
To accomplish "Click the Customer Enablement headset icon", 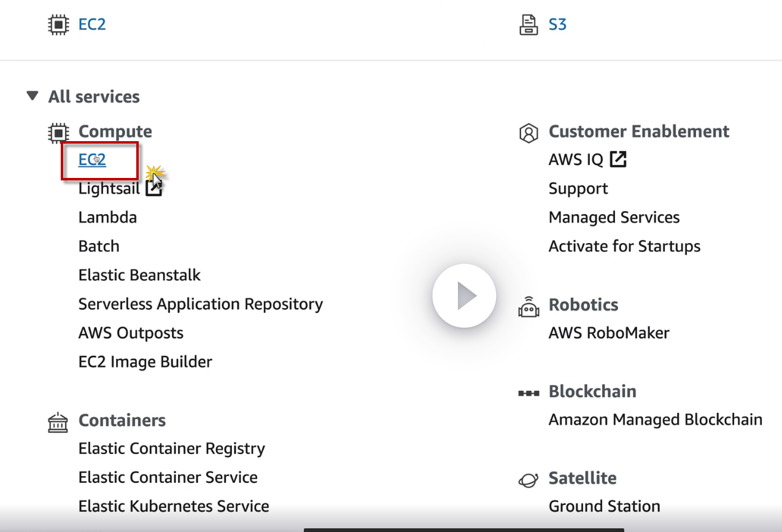I will point(528,133).
